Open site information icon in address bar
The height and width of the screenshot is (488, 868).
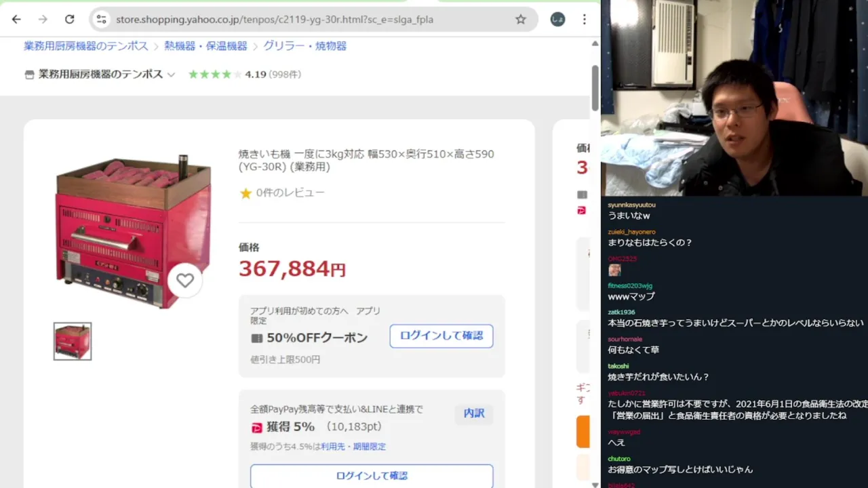click(102, 19)
